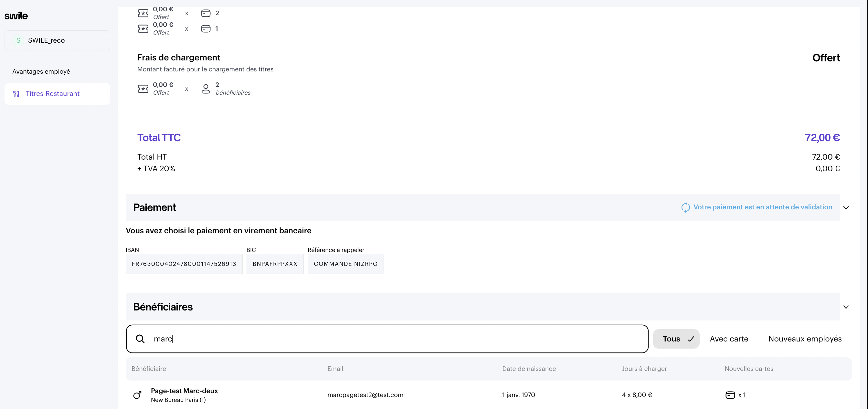868x409 pixels.
Task: Collapse the Paiement section chevron
Action: [846, 207]
